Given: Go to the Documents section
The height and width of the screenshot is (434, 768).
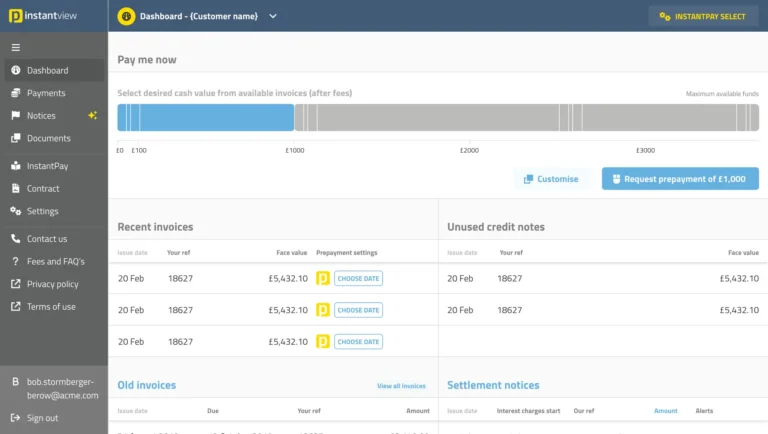Looking at the screenshot, I should [x=48, y=138].
